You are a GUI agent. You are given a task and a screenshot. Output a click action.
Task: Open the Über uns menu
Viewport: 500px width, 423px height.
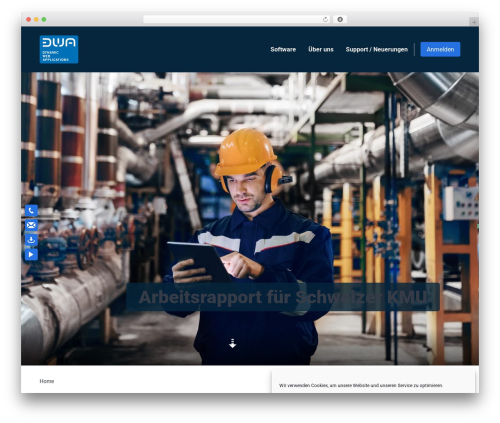point(321,49)
